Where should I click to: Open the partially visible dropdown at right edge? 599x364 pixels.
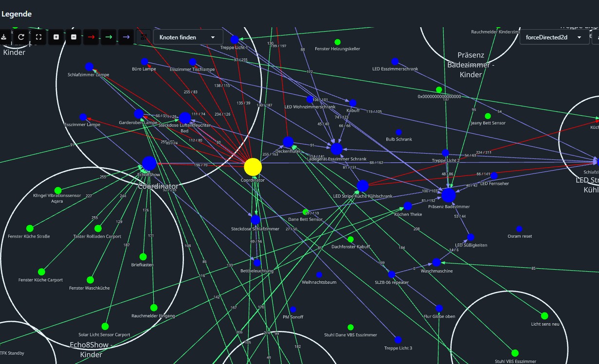click(595, 37)
